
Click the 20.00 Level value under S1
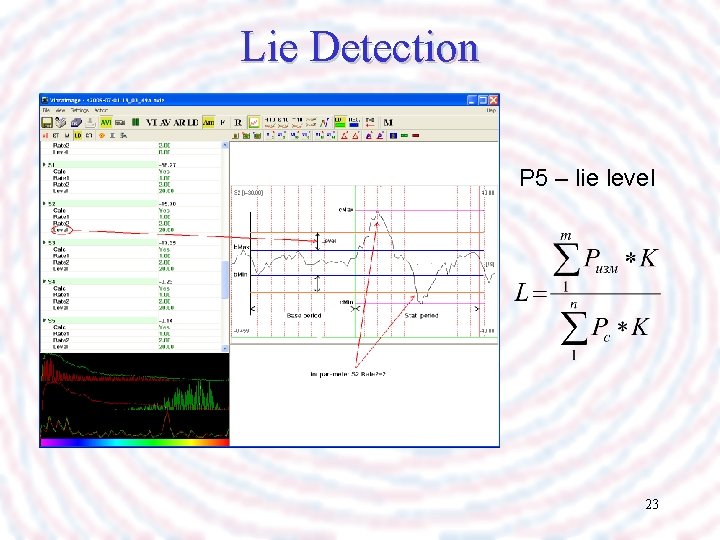tap(166, 191)
